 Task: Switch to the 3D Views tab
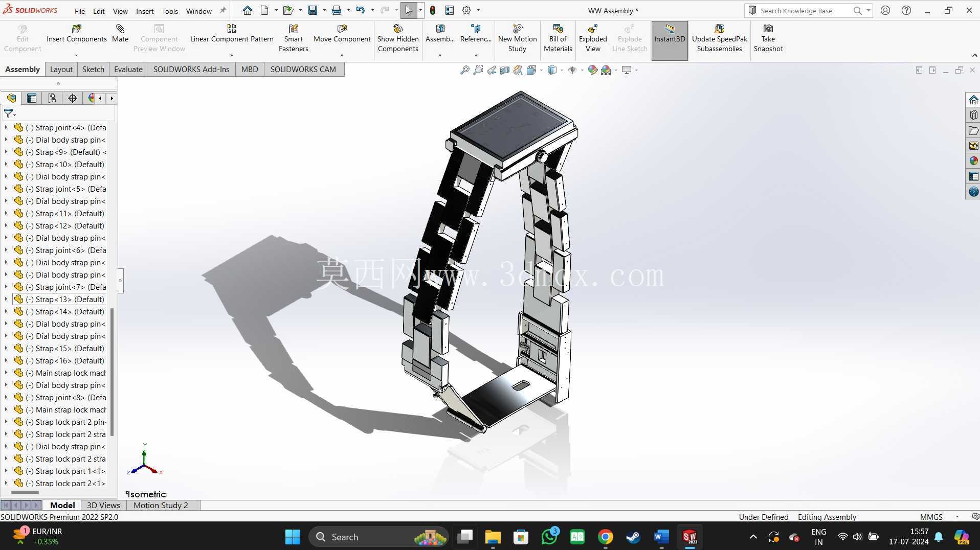[x=103, y=505]
